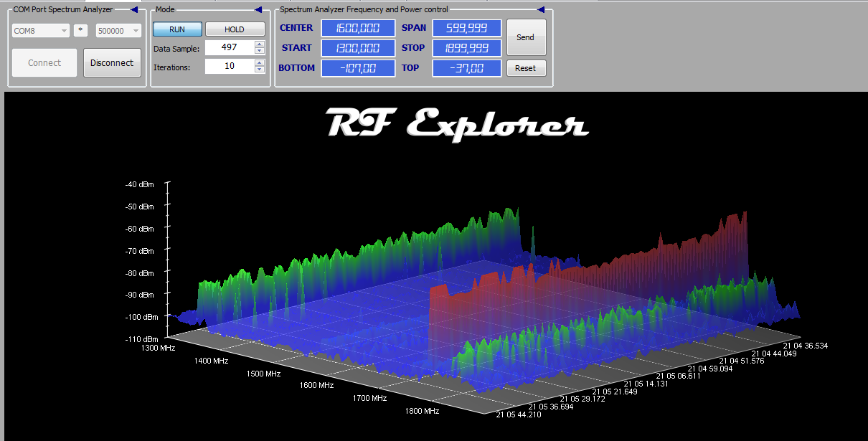The width and height of the screenshot is (868, 441).
Task: Collapse the COM Port Spectrum Analyzer panel arrow
Action: 135,9
